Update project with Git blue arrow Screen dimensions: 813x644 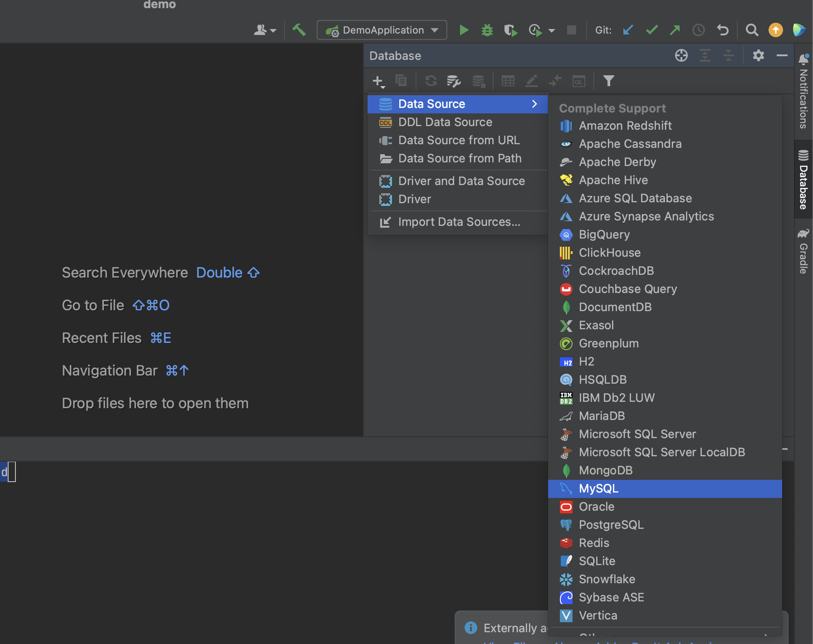[628, 30]
